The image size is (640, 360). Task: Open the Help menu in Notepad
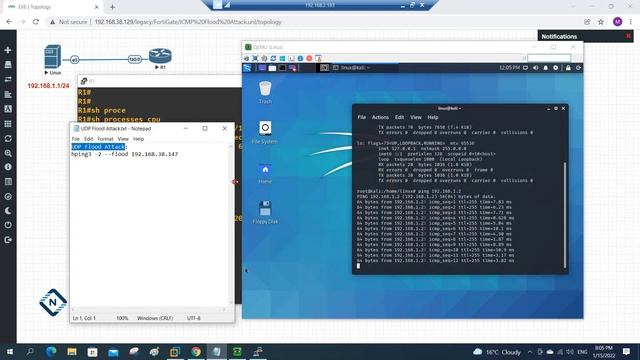pyautogui.click(x=138, y=139)
